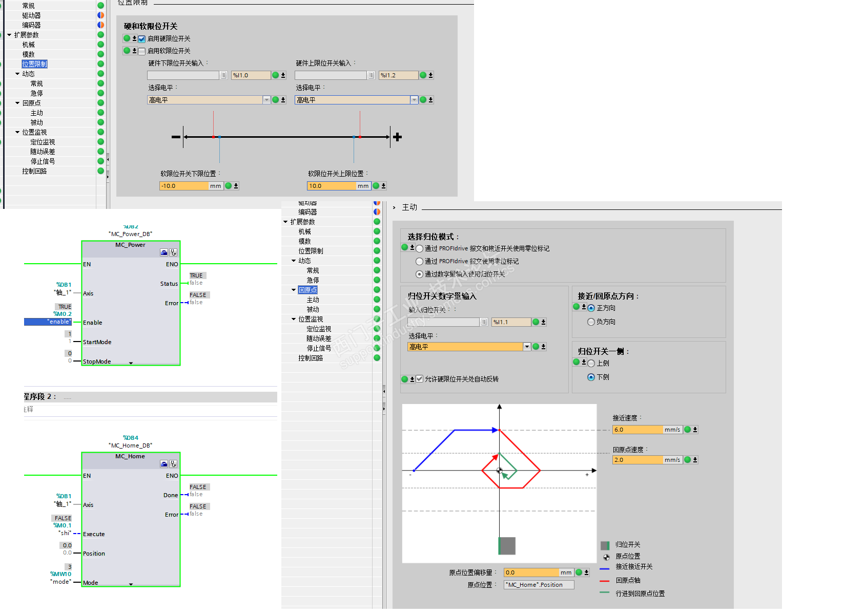The width and height of the screenshot is (844, 616).
Task: Click the green status dot beside 允许硬限位开关处自动反转
Action: coord(405,379)
